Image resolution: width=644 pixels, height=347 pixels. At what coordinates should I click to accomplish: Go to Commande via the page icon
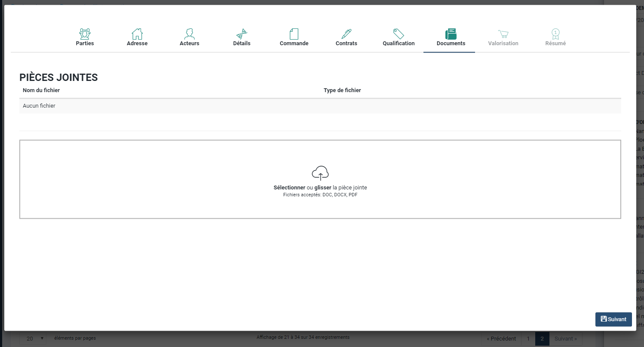click(x=294, y=34)
